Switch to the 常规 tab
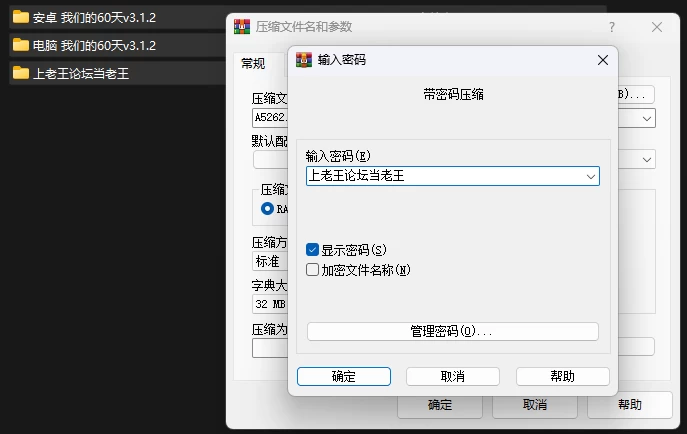Viewport: 687px width, 434px height. [253, 64]
